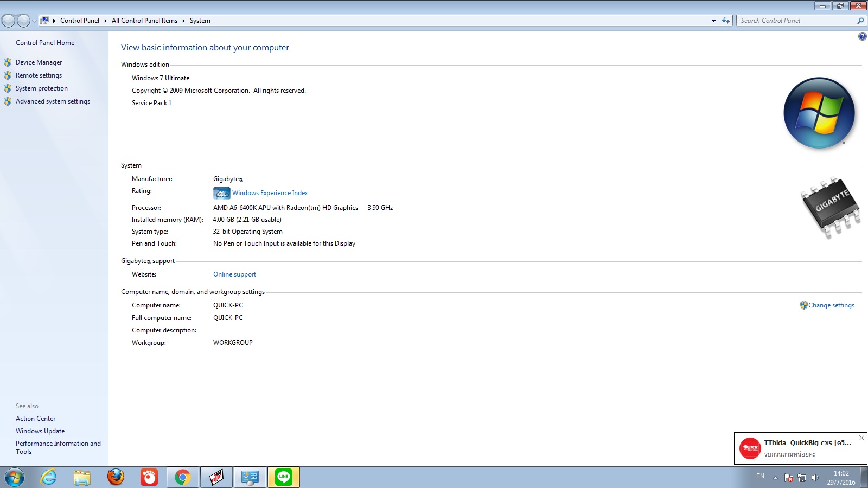Open Windows Experience Index link
868x488 pixels.
[x=270, y=193]
